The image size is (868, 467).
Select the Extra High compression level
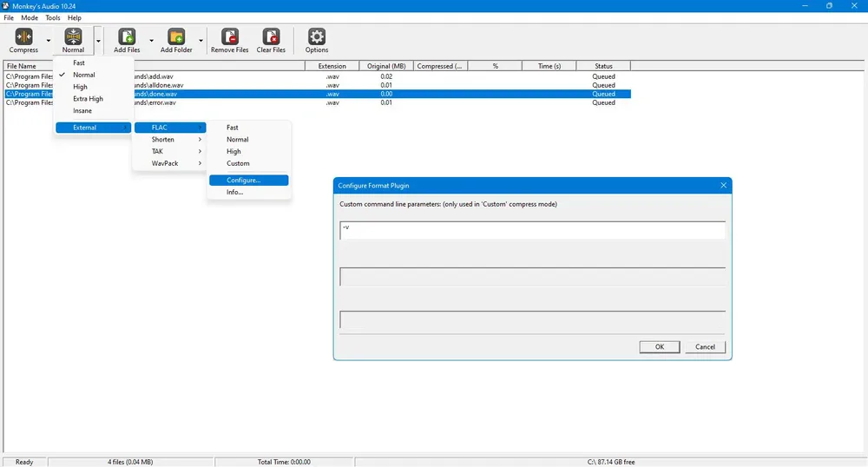pos(93,98)
